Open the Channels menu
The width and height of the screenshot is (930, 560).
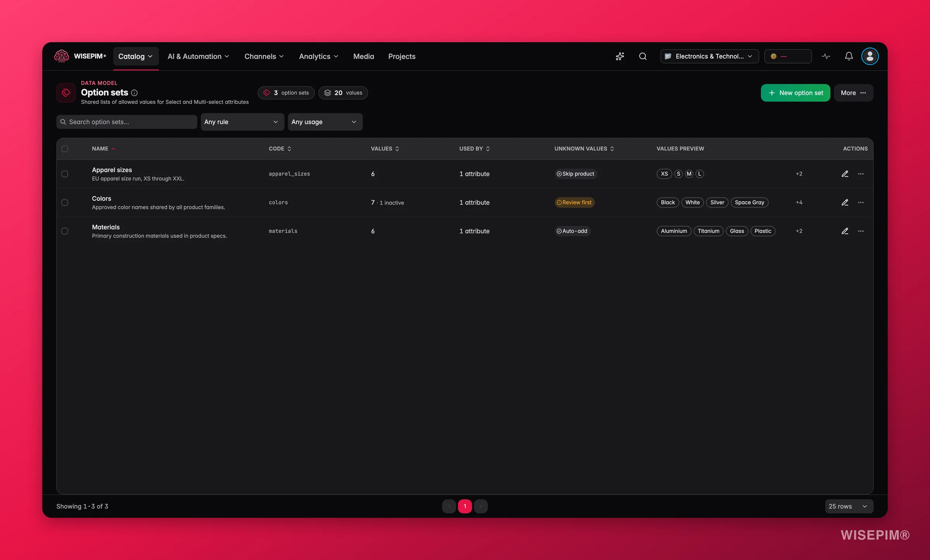point(264,57)
